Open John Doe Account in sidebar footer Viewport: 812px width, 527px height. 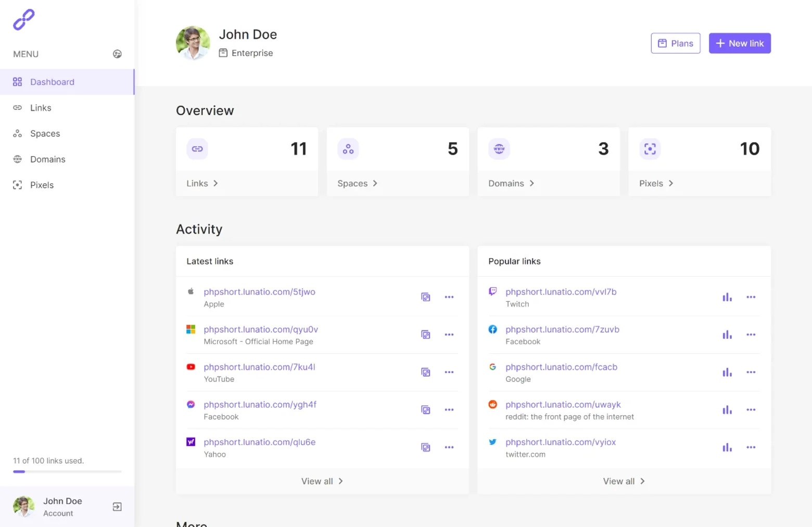[62, 507]
